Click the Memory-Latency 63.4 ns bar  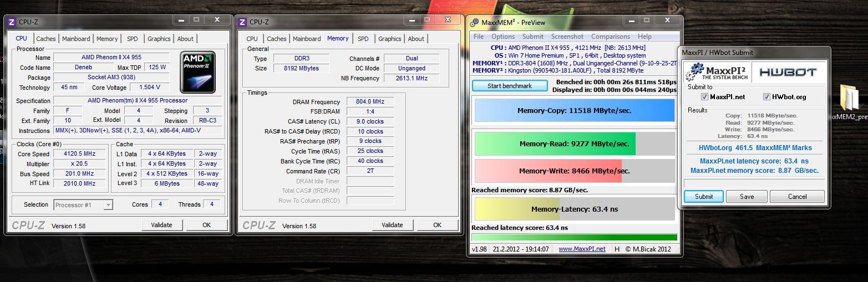pyautogui.click(x=574, y=209)
